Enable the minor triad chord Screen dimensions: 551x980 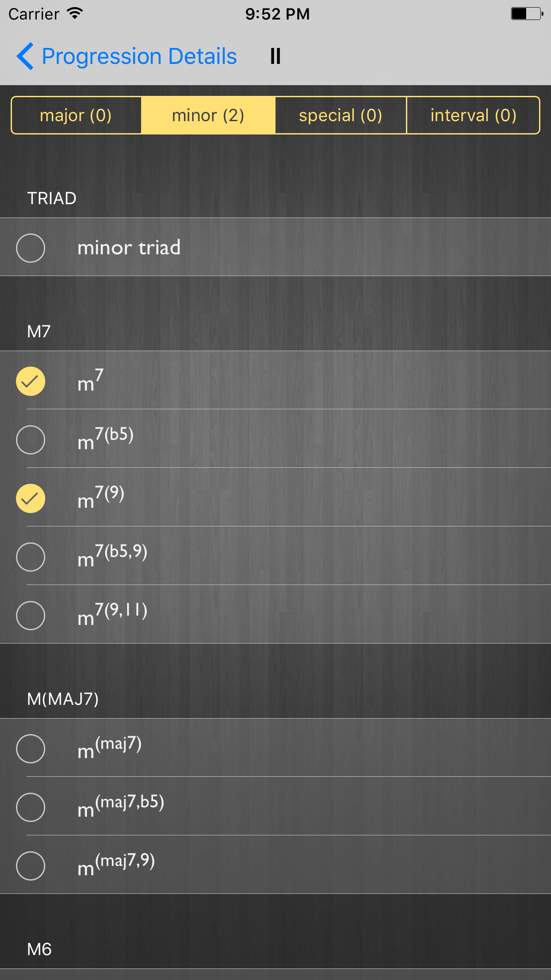(x=31, y=248)
